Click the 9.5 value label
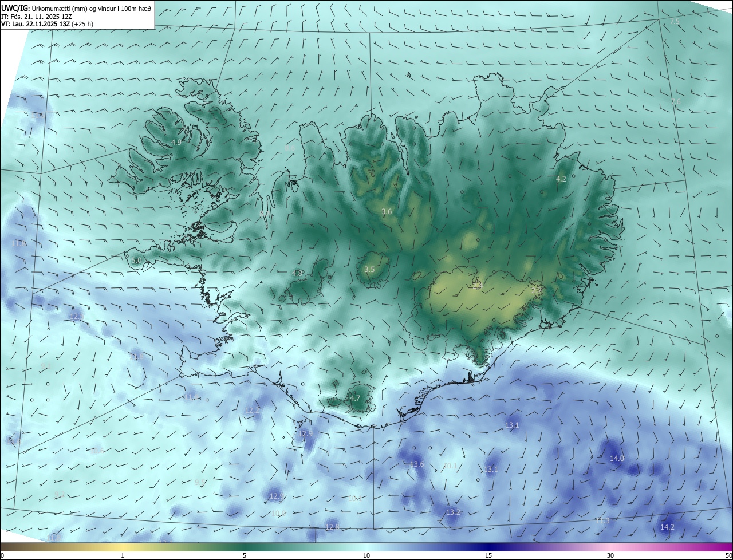 tap(199, 483)
